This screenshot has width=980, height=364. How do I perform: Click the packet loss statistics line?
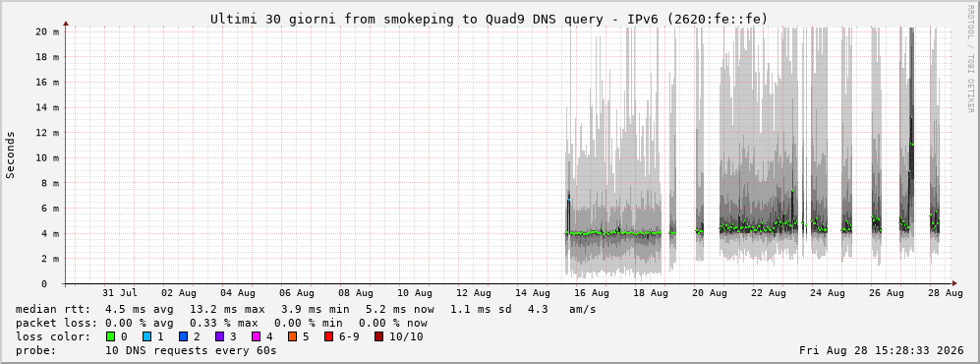click(x=221, y=323)
